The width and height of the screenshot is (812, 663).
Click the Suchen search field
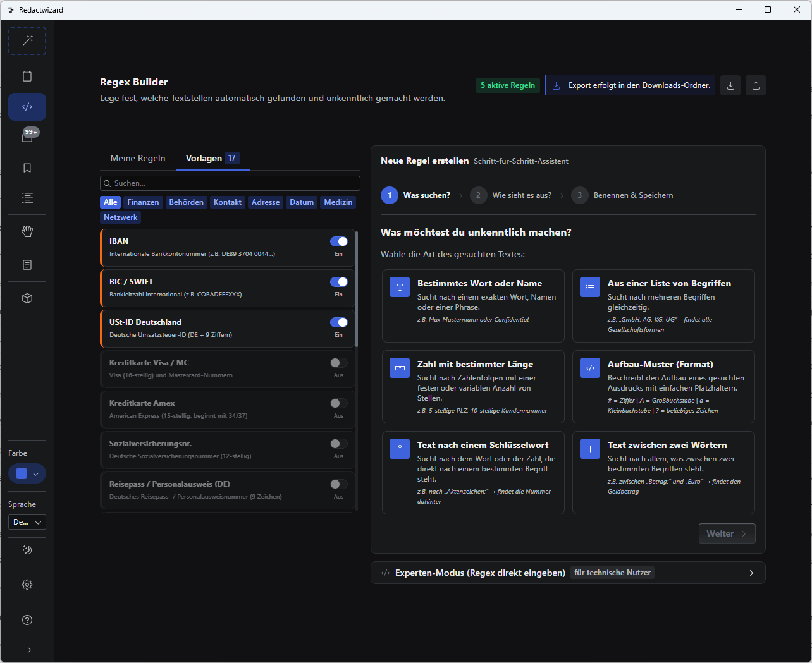click(230, 183)
